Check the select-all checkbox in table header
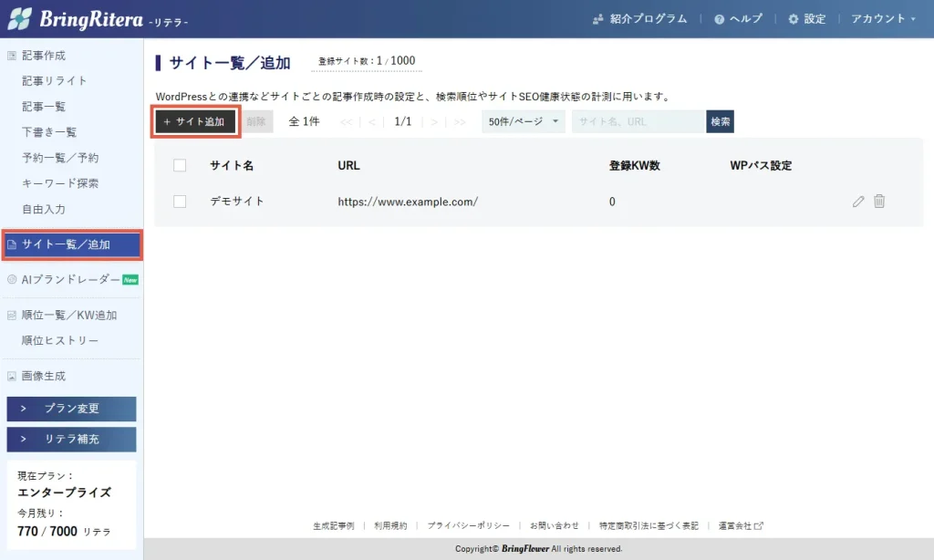This screenshot has width=934, height=560. pos(180,165)
